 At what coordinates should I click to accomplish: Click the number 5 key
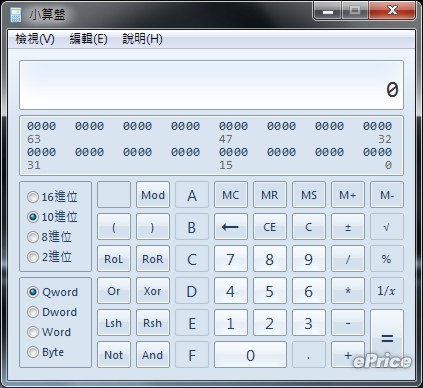pyautogui.click(x=270, y=291)
